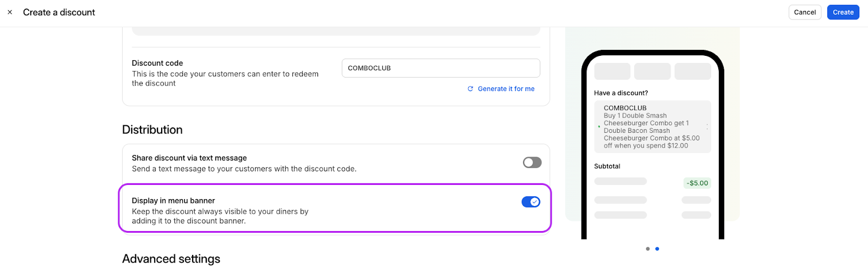This screenshot has width=868, height=269.
Task: Click the Subtotal label in the phone preview
Action: coord(607,166)
